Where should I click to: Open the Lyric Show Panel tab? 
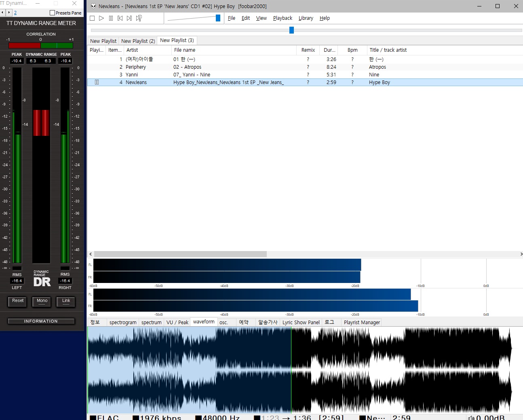coord(301,322)
